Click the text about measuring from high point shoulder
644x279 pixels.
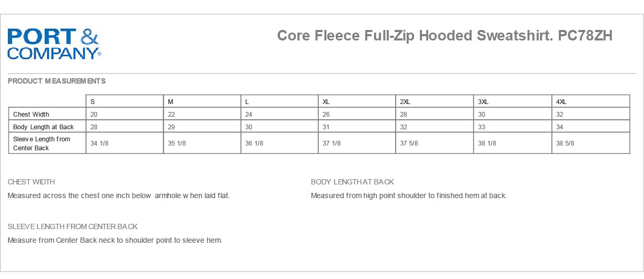click(x=408, y=195)
